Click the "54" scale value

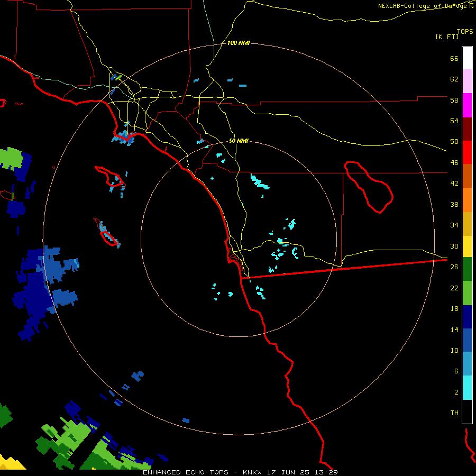(454, 121)
